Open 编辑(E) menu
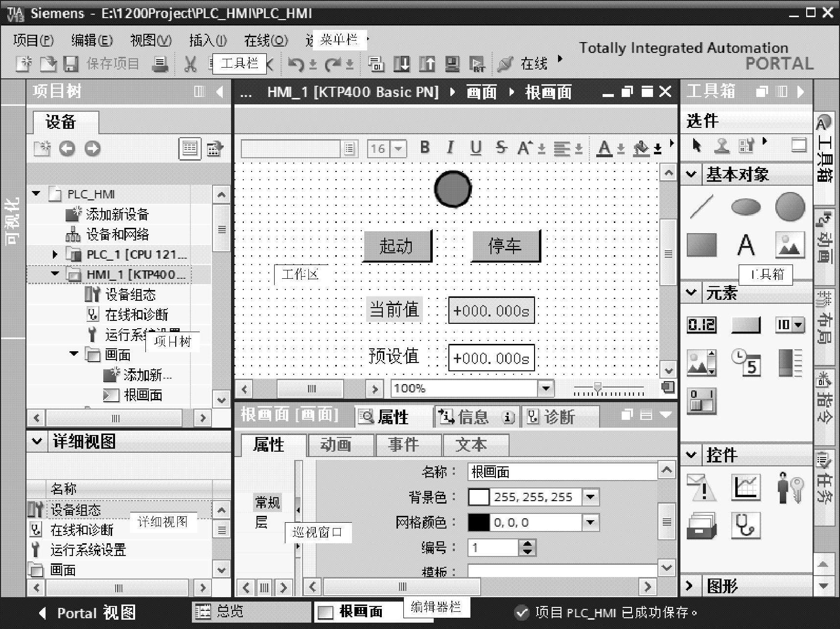Image resolution: width=840 pixels, height=629 pixels. click(92, 40)
